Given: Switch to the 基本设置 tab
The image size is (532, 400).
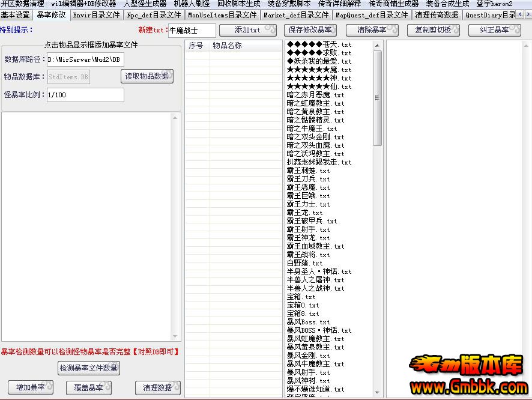Looking at the screenshot, I should pyautogui.click(x=16, y=15).
